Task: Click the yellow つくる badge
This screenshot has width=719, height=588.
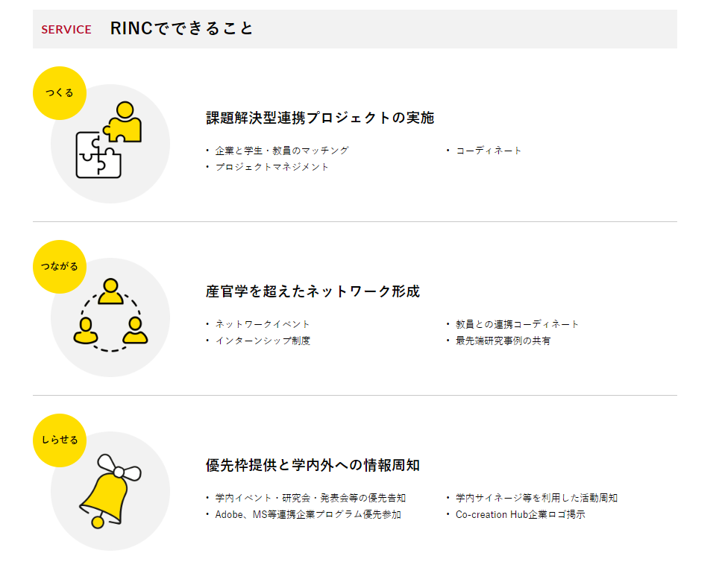Action: [60, 93]
